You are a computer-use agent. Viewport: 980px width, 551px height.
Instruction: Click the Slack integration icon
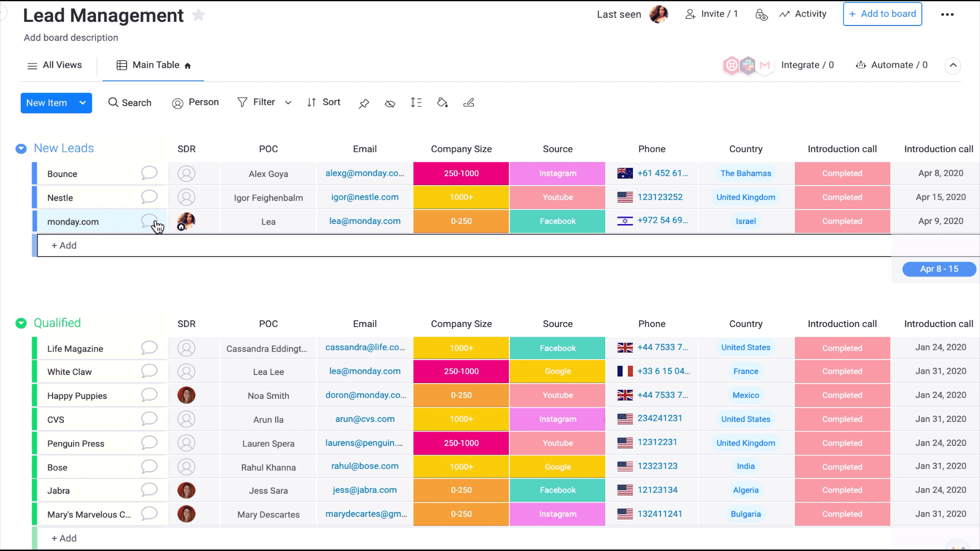748,65
